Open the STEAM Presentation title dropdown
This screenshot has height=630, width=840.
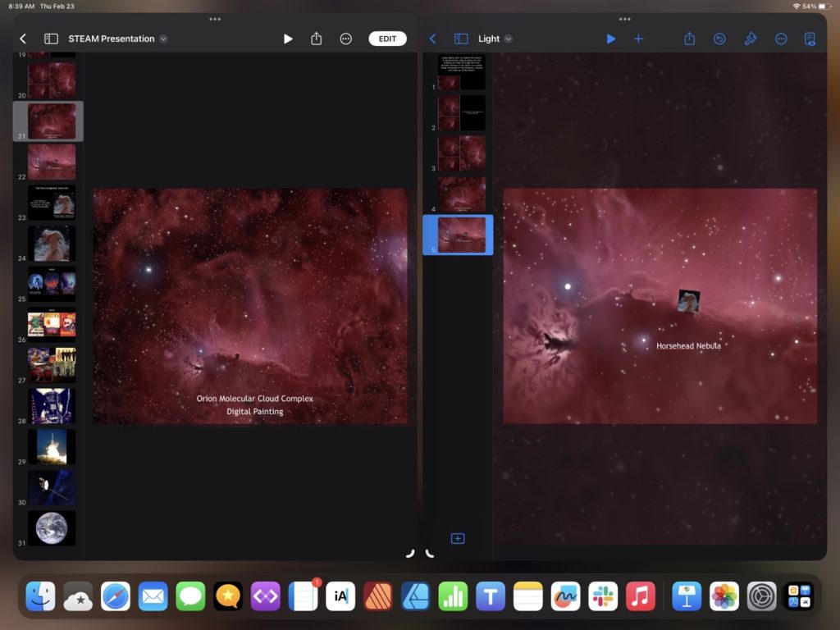(x=162, y=38)
